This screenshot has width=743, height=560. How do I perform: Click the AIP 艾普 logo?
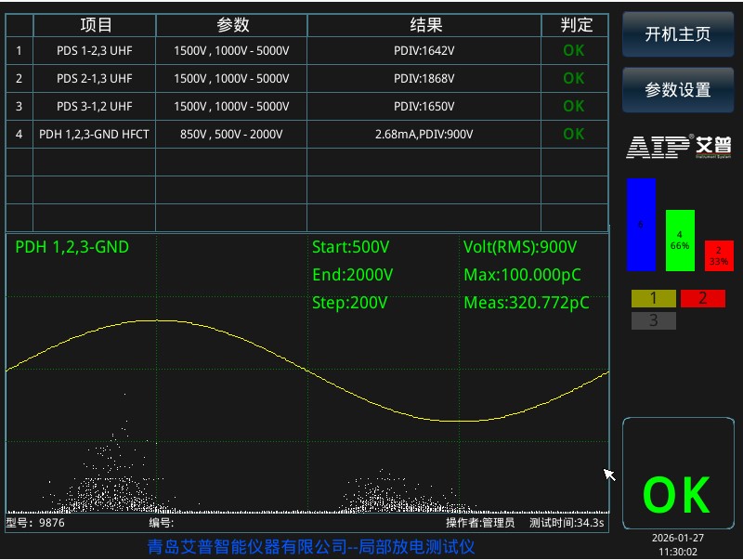(x=679, y=147)
